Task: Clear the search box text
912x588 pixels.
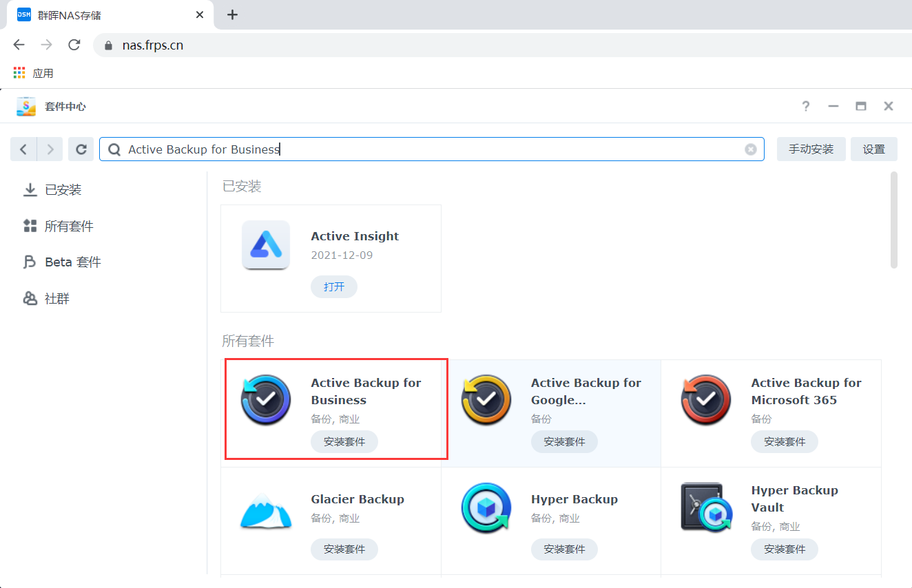Action: [751, 149]
